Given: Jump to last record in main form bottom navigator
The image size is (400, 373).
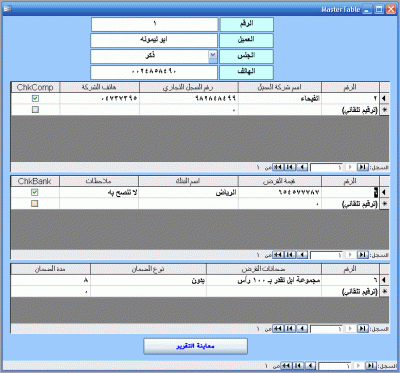Looking at the screenshot, I should pyautogui.click(x=298, y=366).
